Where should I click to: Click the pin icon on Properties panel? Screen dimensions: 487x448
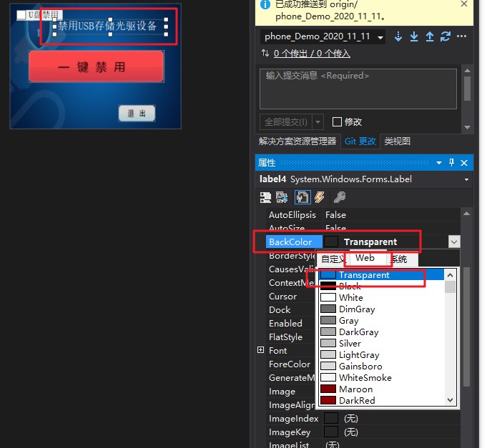[451, 162]
